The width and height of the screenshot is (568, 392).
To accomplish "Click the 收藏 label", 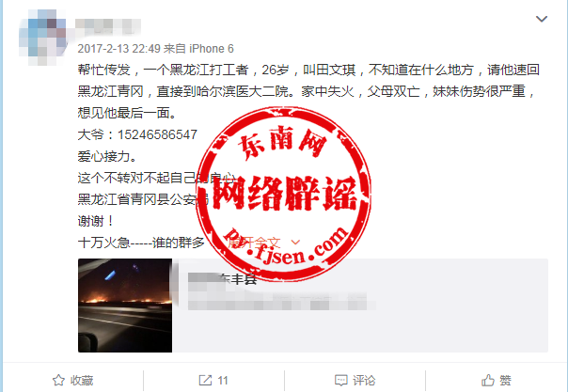I will 82,380.
